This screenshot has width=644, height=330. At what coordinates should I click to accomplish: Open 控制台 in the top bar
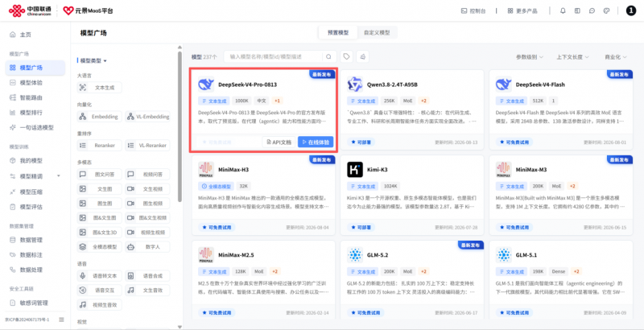(473, 11)
